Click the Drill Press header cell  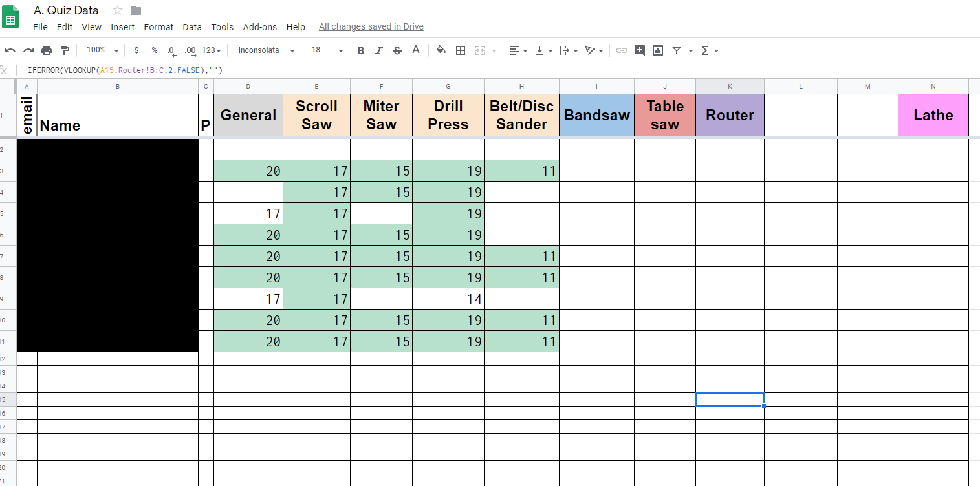coord(448,115)
